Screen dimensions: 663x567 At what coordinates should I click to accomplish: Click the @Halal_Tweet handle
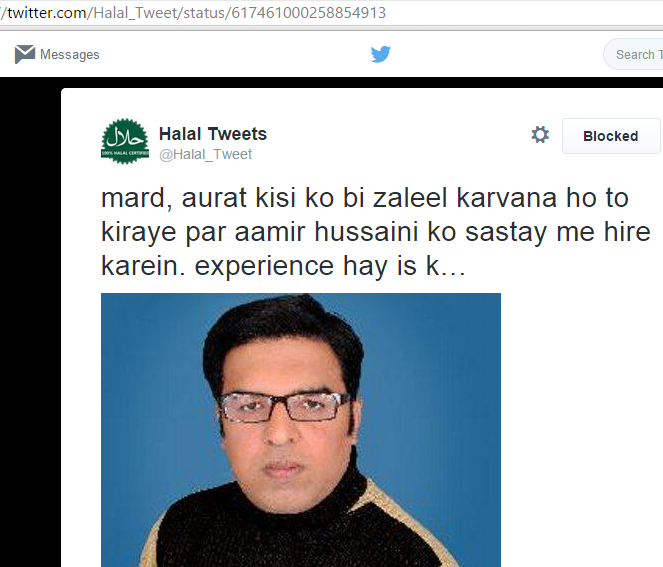click(x=205, y=154)
